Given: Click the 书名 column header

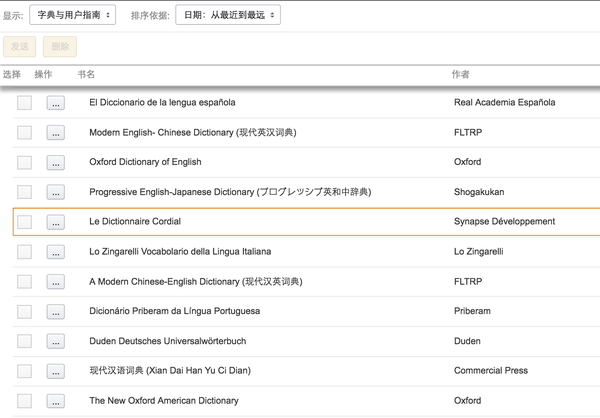Looking at the screenshot, I should click(x=86, y=74).
